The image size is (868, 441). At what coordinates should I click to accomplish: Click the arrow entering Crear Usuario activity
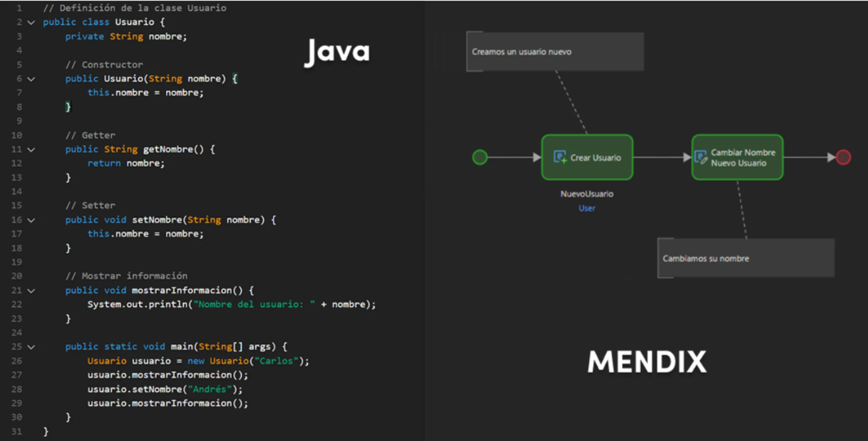point(537,157)
